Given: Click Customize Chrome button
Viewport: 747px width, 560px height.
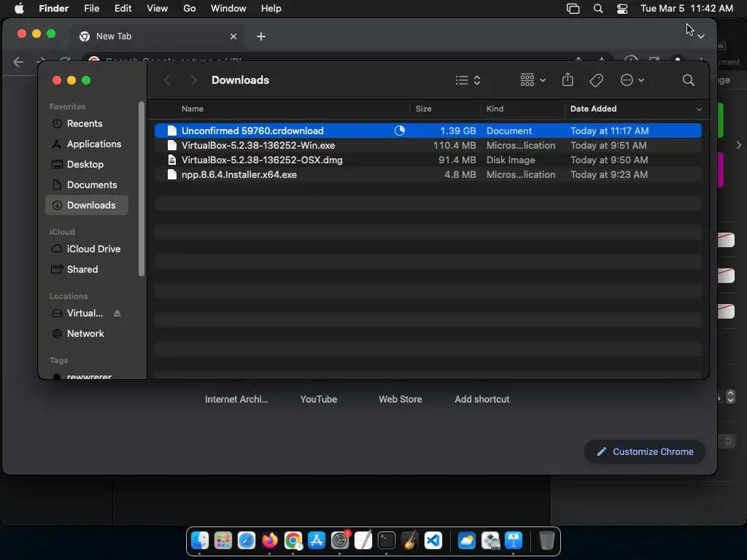Looking at the screenshot, I should click(645, 451).
